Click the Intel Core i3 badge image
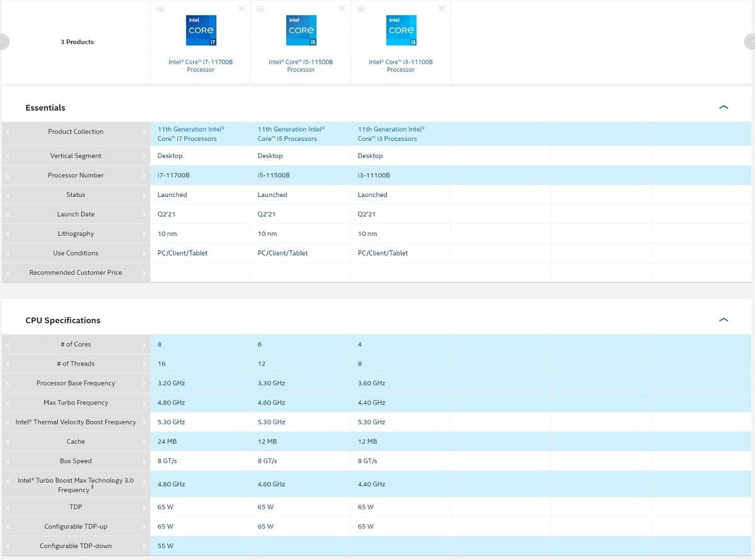The image size is (755, 560). [401, 30]
